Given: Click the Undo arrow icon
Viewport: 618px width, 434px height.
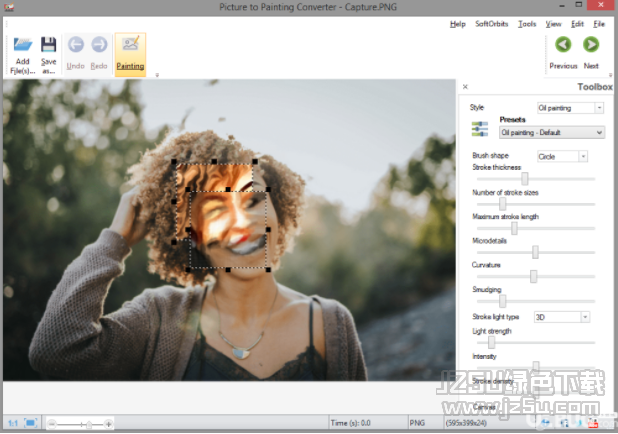Looking at the screenshot, I should pyautogui.click(x=76, y=45).
